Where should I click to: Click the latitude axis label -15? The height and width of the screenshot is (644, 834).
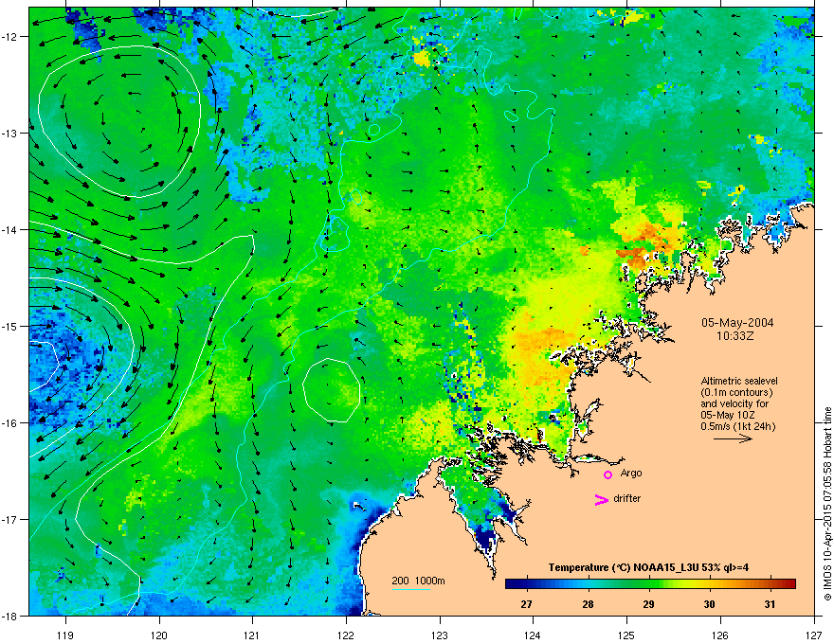10,326
